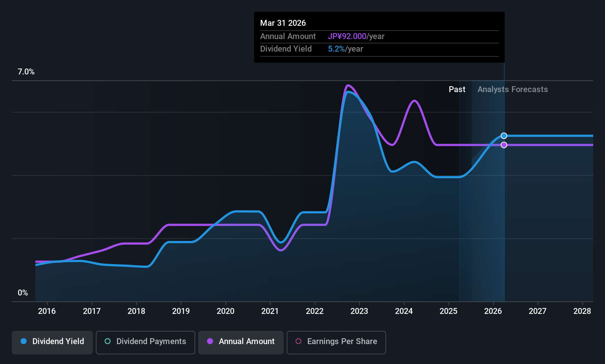This screenshot has height=364, width=605.
Task: Click the 2016 x-axis label
Action: pos(47,311)
